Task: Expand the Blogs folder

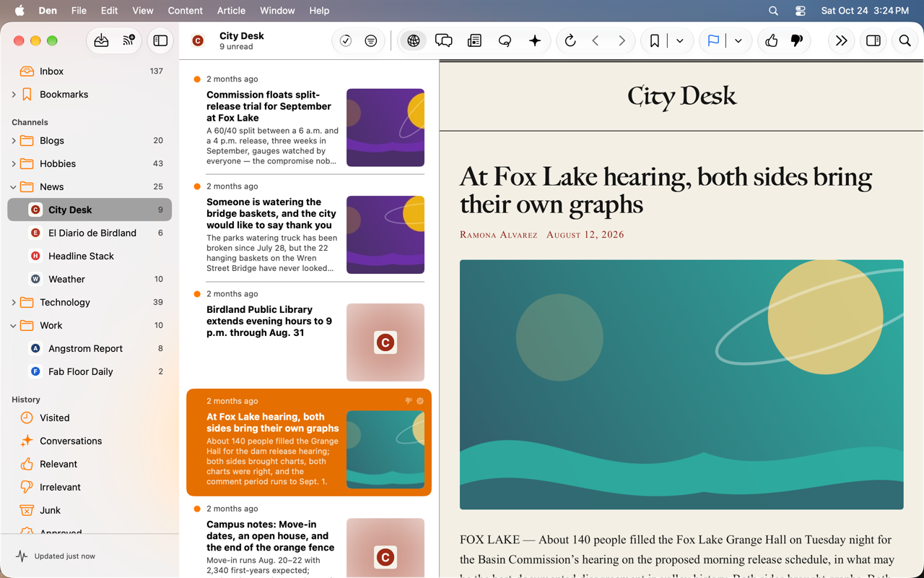Action: tap(14, 141)
